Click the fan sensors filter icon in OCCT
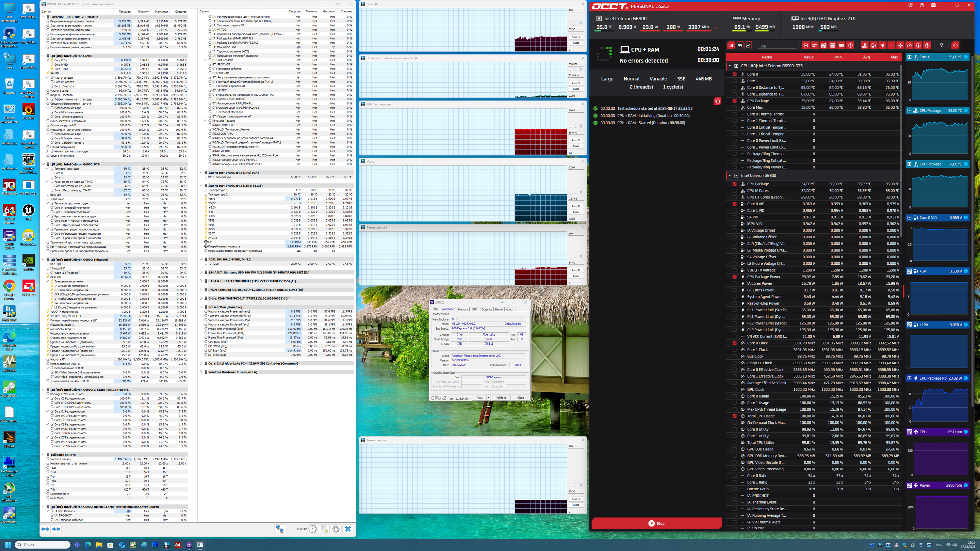This screenshot has height=551, width=980. pyautogui.click(x=901, y=46)
